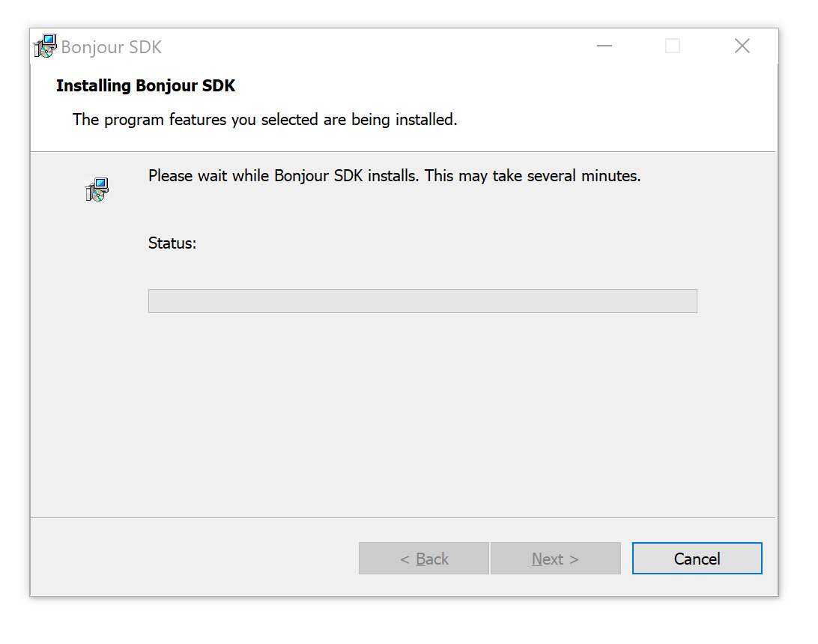Click the "Bonjour SDK" window title text
The height and width of the screenshot is (644, 818).
coord(112,47)
